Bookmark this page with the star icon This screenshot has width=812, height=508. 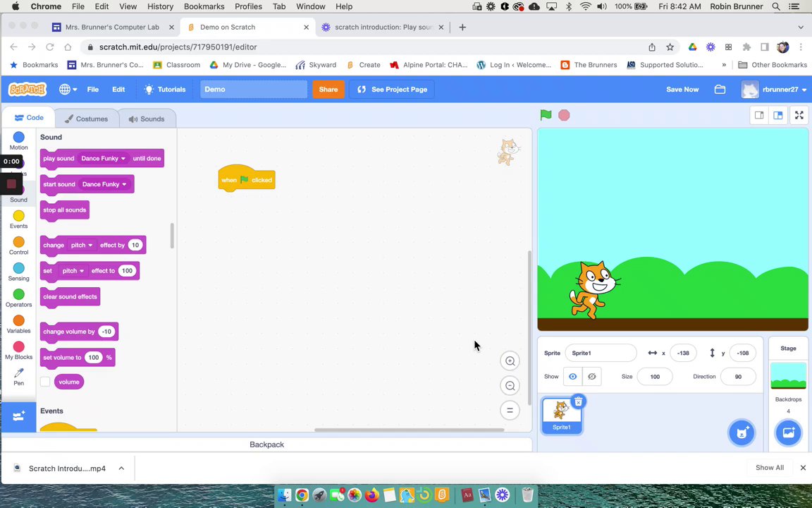pyautogui.click(x=670, y=47)
